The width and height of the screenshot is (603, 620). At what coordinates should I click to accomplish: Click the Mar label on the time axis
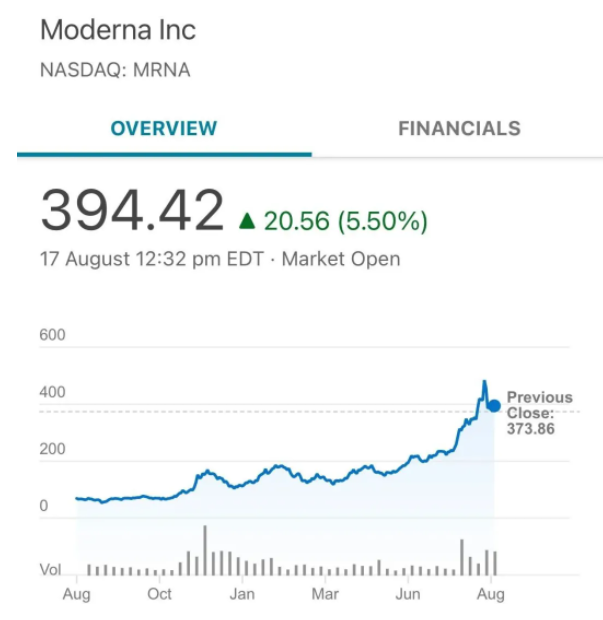pyautogui.click(x=325, y=594)
